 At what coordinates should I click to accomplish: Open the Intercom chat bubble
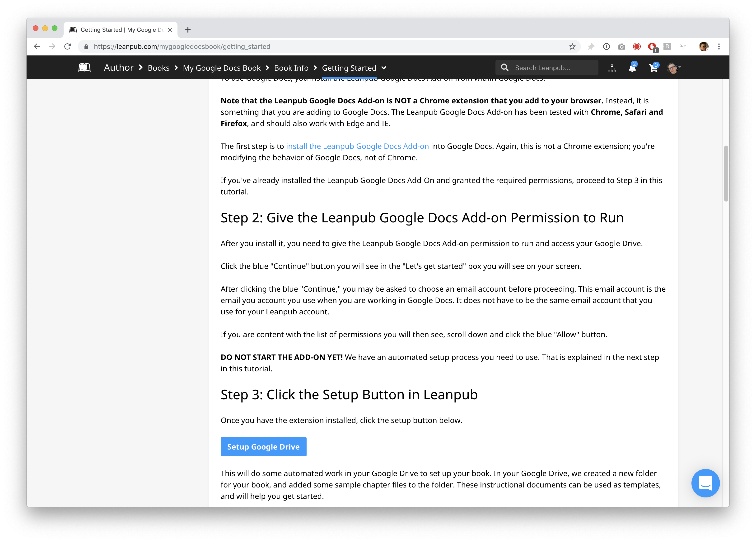pos(705,483)
